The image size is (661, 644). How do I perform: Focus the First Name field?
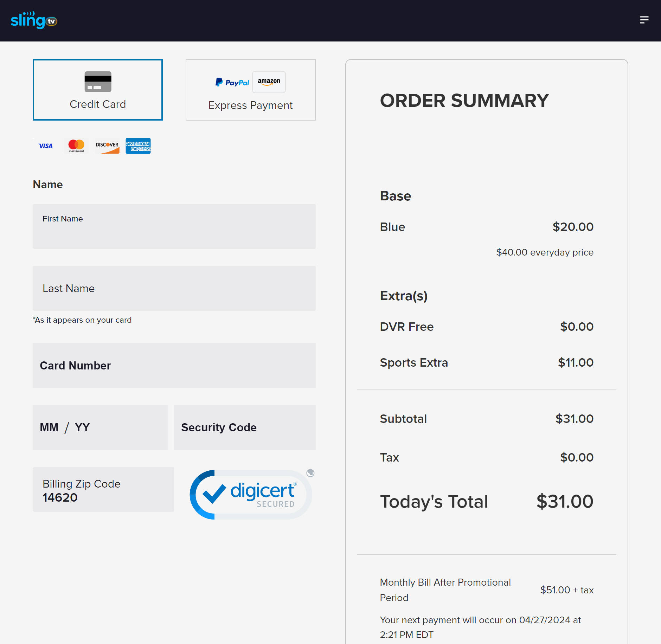pyautogui.click(x=174, y=226)
